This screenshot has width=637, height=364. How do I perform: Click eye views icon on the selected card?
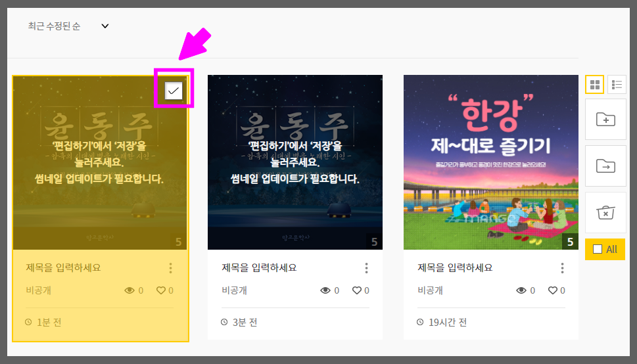(x=130, y=290)
